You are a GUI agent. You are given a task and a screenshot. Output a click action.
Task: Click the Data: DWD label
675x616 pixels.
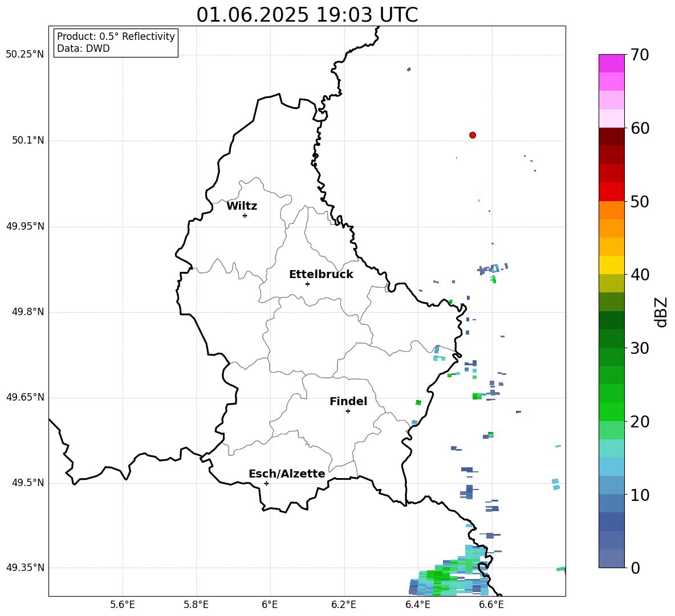click(83, 48)
